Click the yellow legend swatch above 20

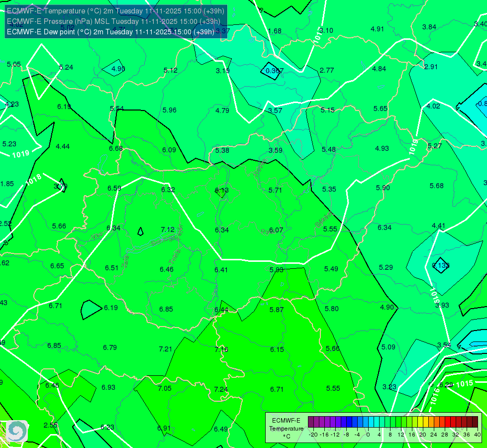(x=420, y=422)
